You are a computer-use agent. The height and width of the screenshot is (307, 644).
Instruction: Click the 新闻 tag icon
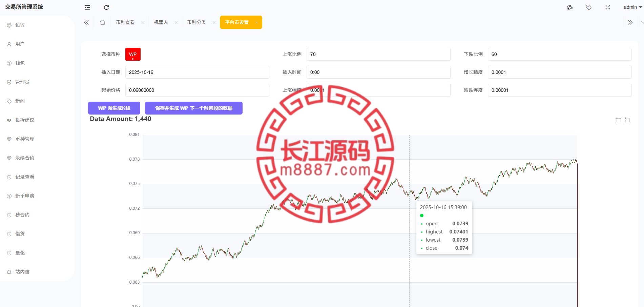(x=9, y=101)
